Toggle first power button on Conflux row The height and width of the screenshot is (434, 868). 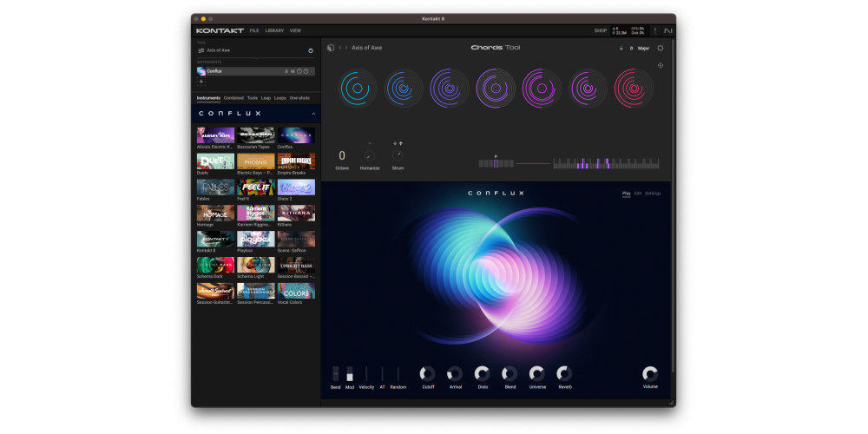pos(299,71)
